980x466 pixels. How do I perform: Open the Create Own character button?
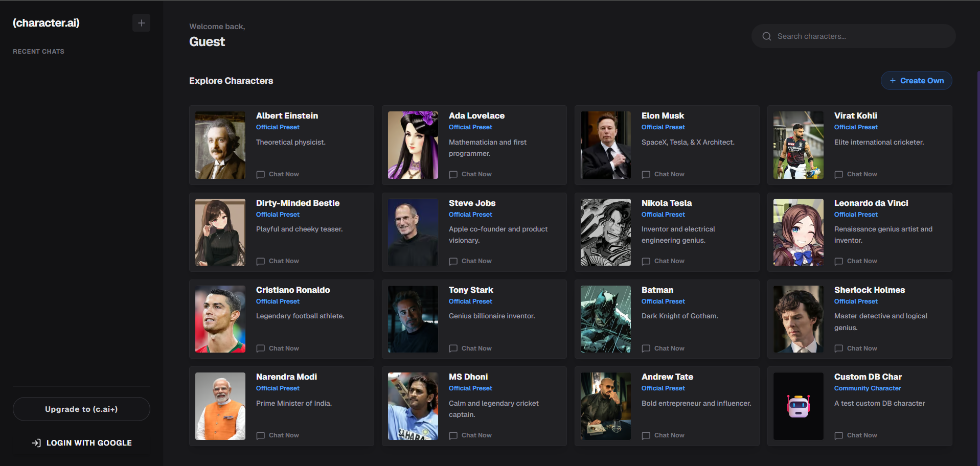[x=916, y=81]
